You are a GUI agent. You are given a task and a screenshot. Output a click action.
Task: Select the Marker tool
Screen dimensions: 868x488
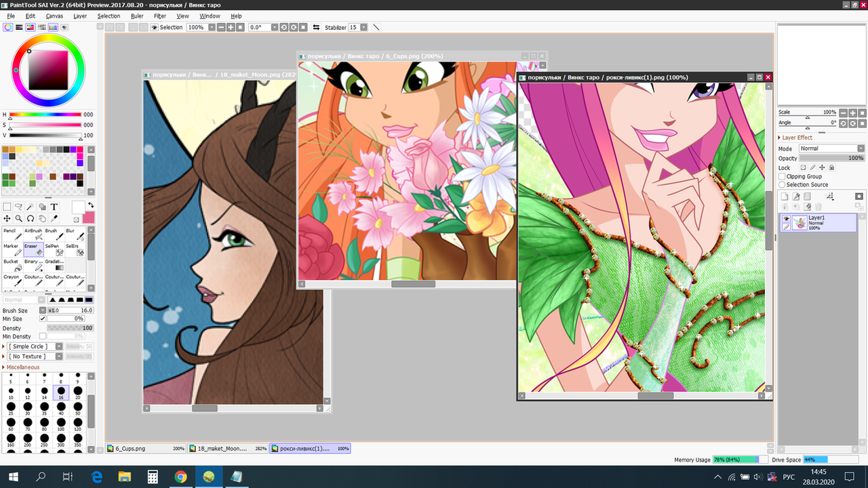pos(12,250)
